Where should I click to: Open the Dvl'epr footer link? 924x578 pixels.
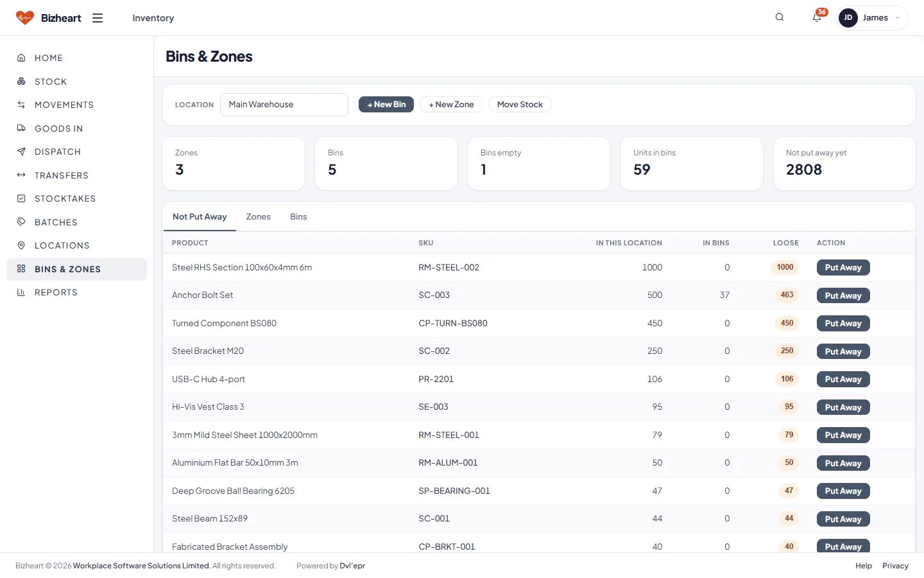352,566
